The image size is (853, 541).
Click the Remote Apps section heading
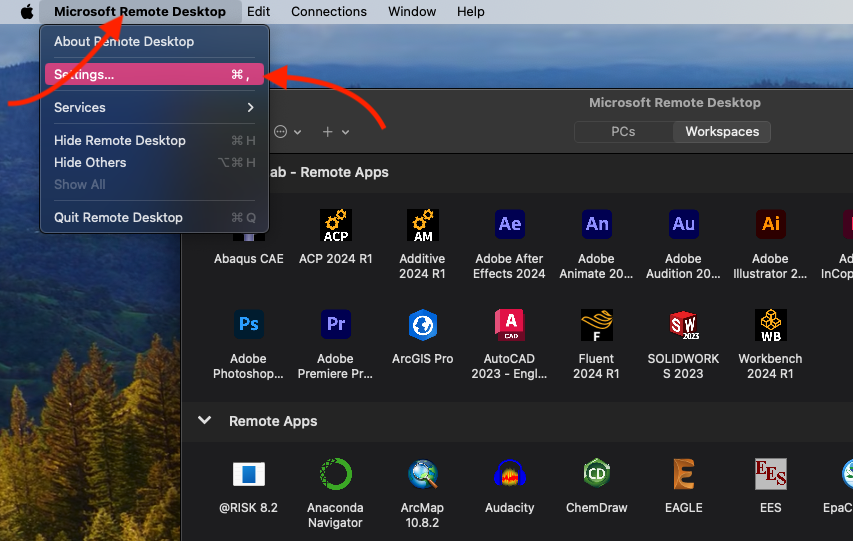tap(273, 421)
